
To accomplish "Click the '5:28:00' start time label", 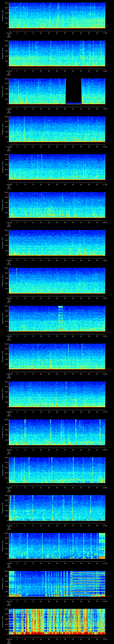I will pos(9,487).
